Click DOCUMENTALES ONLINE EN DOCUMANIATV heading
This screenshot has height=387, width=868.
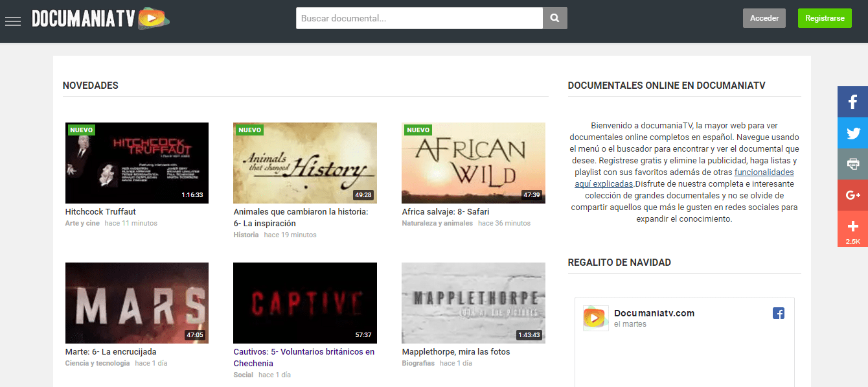point(667,86)
